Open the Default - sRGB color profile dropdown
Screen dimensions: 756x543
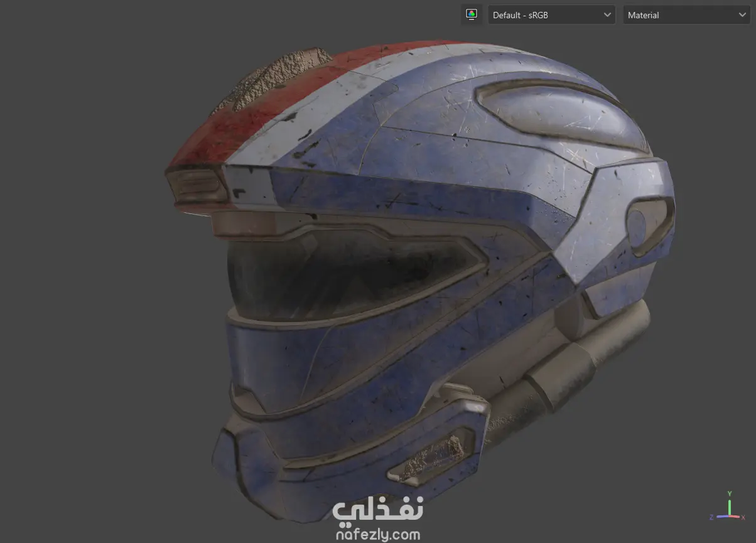coord(552,15)
